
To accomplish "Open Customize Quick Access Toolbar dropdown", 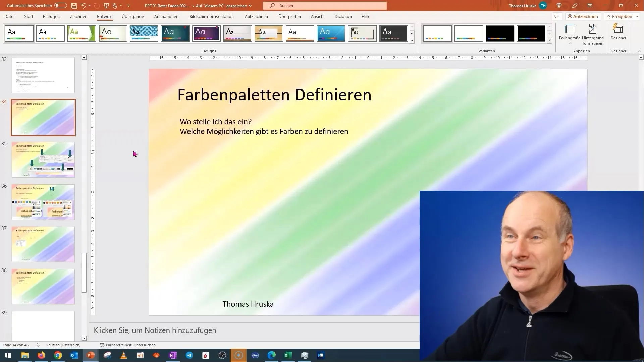I will tap(128, 6).
